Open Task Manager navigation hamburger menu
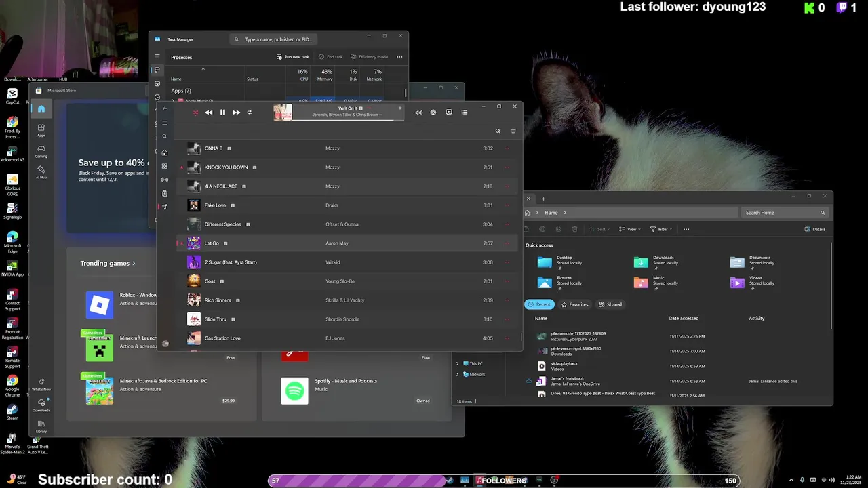Screen dimensions: 868x488 coord(157,57)
